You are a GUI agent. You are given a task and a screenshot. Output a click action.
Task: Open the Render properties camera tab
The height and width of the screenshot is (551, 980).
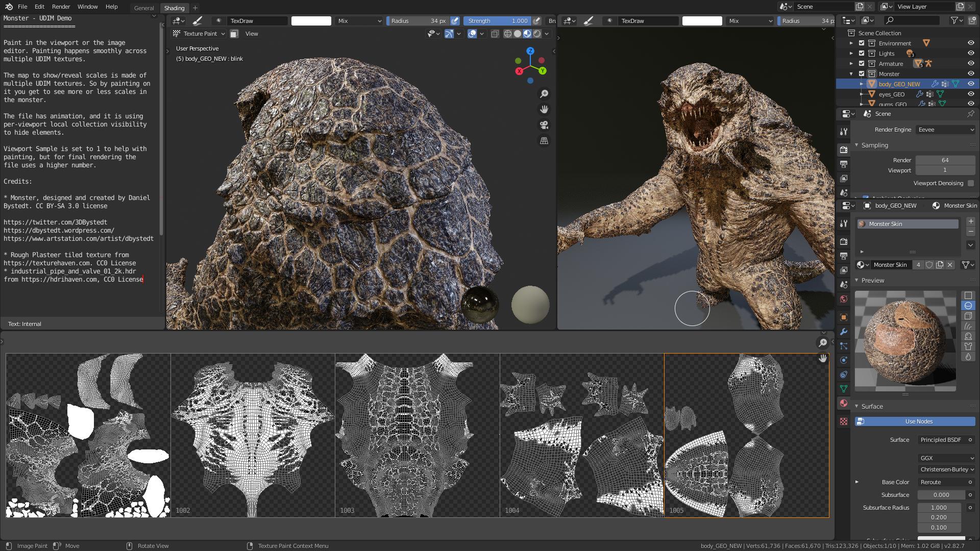(x=844, y=149)
